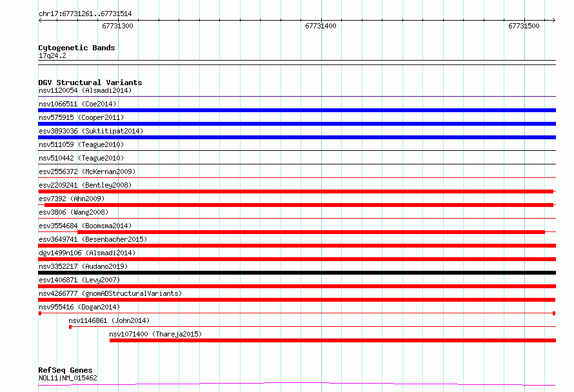Viewport: 574px width, 392px height.
Task: Click the black bar for nsv3352217
Action: click(297, 273)
